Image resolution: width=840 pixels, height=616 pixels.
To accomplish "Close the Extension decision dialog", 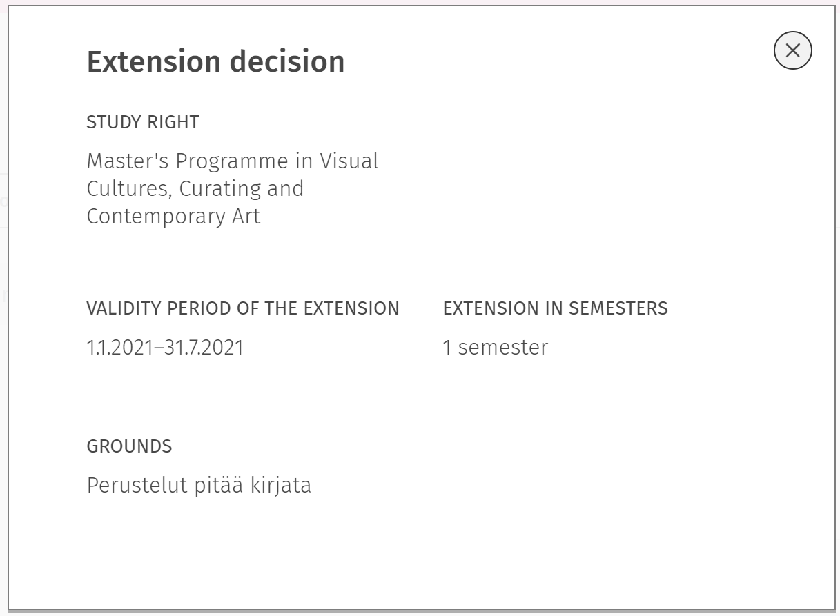I will point(792,50).
